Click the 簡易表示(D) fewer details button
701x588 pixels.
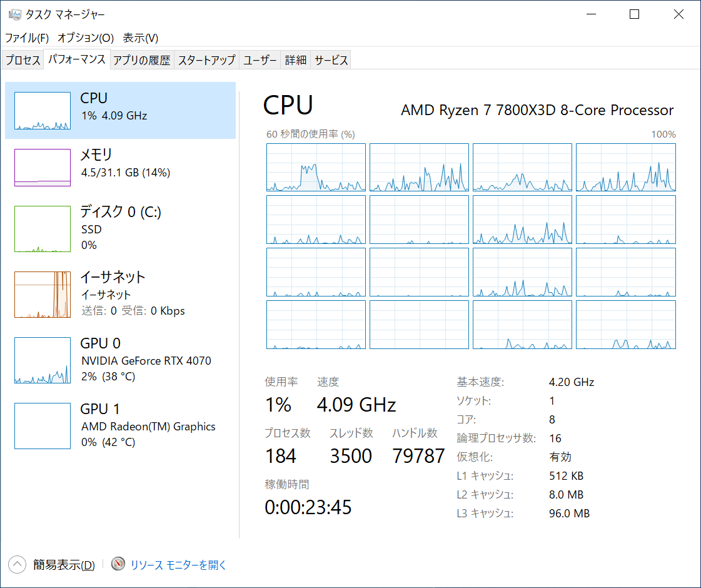point(64,565)
